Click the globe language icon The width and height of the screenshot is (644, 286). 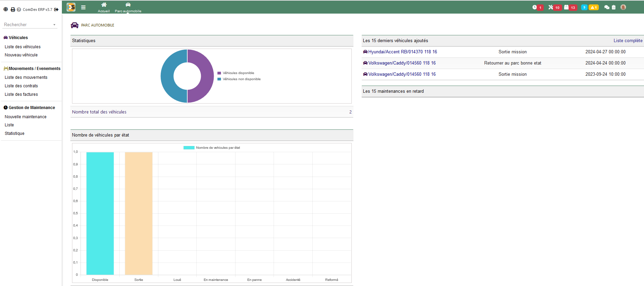[5, 10]
